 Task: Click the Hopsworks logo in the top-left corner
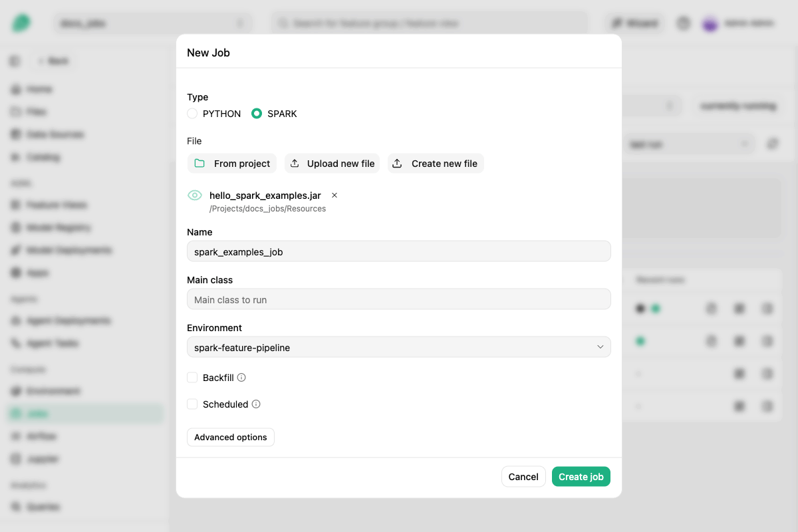21,23
